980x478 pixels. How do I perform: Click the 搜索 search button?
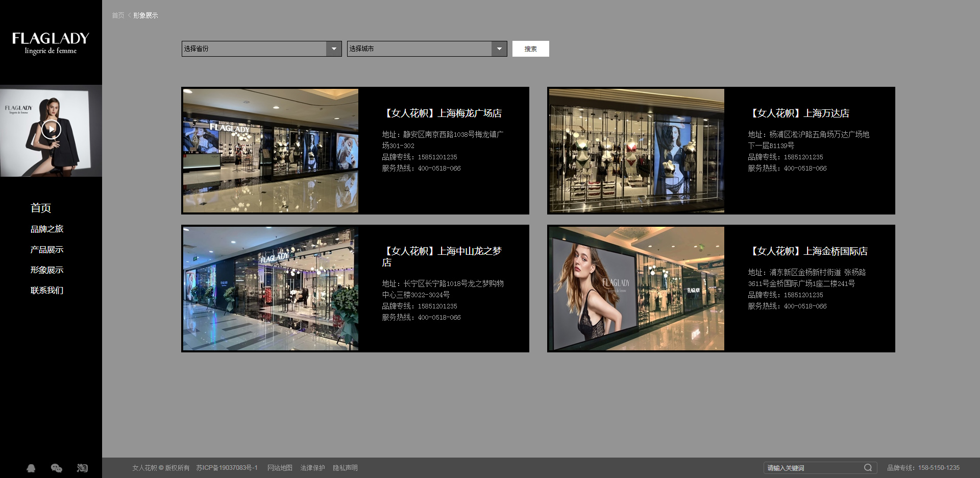tap(530, 49)
